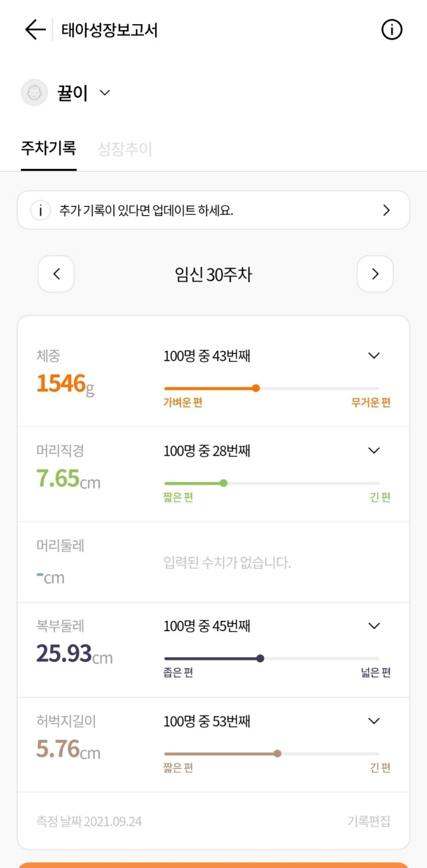Go to next pregnancy week arrow
Image resolution: width=427 pixels, height=868 pixels.
coord(375,274)
